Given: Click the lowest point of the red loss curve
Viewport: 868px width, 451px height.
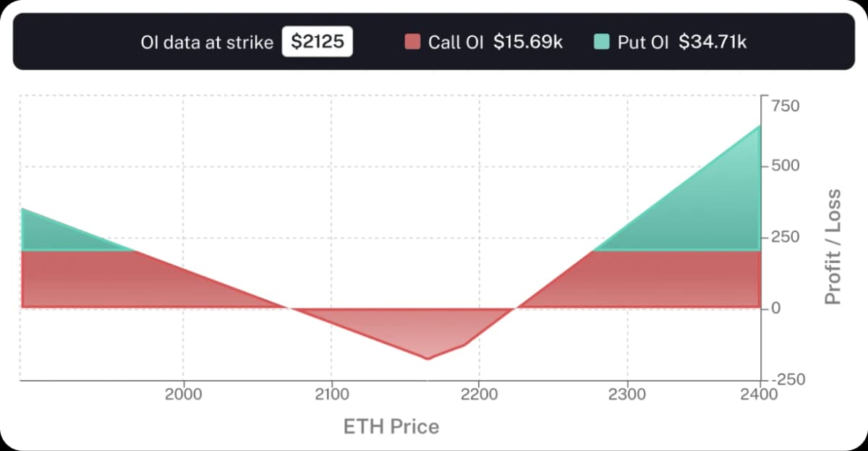Looking at the screenshot, I should coord(427,358).
